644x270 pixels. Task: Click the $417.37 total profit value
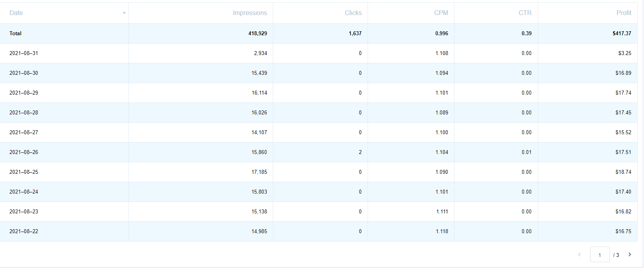(x=622, y=34)
